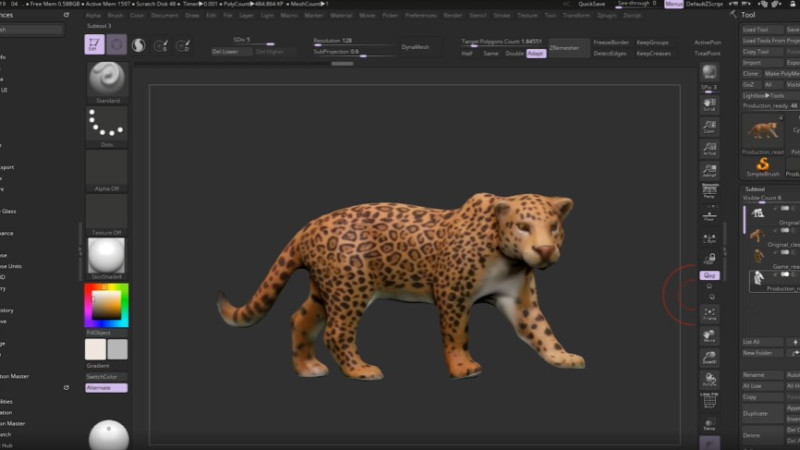The image size is (800, 450).
Task: Select the Edit mode button
Action: coord(94,44)
